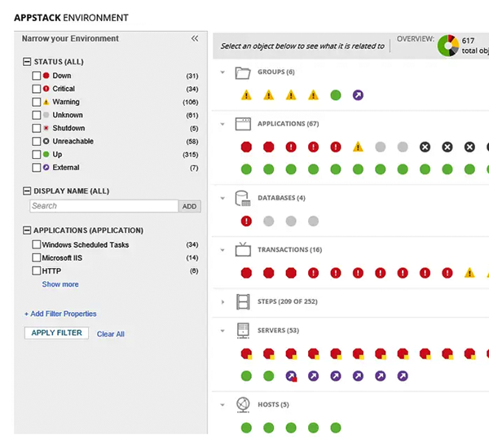Select the first unreachable application icon
Viewport: 489px width, 448px height.
(425, 147)
